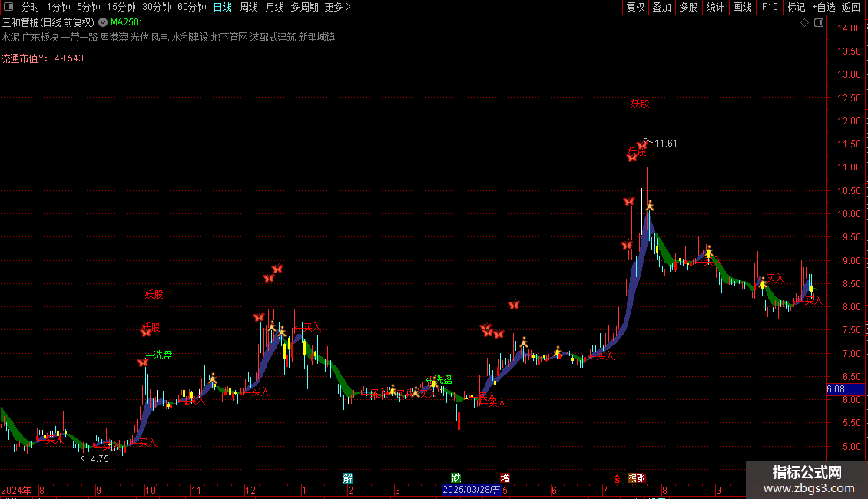Click the 风电 concept tag
This screenshot has width=868, height=499.
(x=160, y=37)
